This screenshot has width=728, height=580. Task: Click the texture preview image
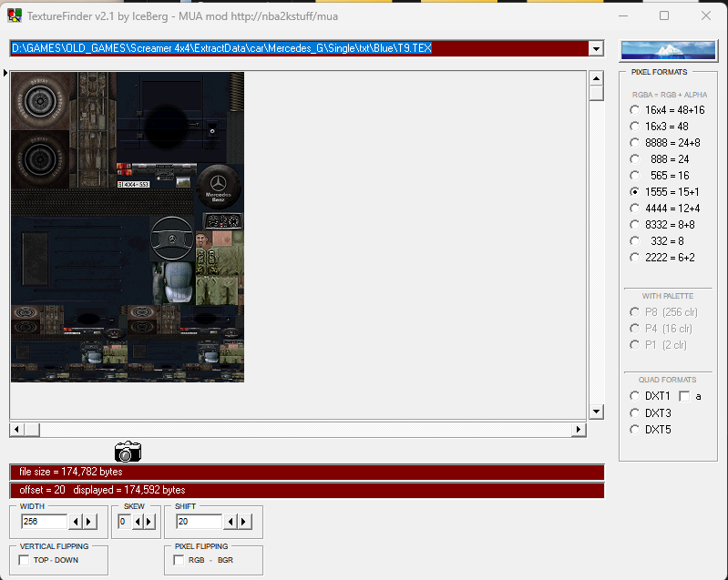click(x=128, y=228)
